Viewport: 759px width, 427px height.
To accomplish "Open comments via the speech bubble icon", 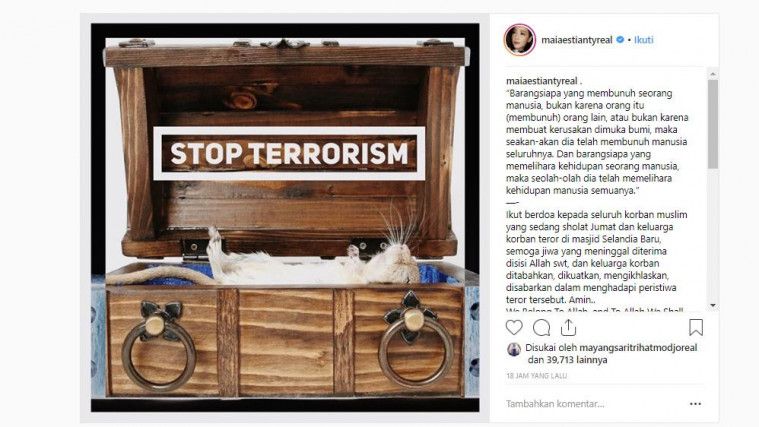I will click(x=541, y=328).
